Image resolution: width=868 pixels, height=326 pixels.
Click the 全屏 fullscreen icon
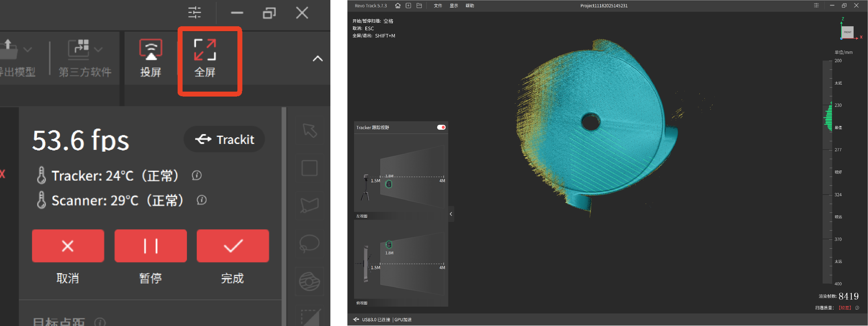click(205, 50)
